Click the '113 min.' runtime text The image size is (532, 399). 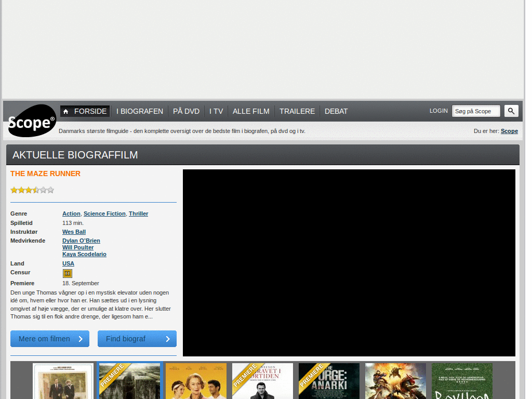point(73,223)
